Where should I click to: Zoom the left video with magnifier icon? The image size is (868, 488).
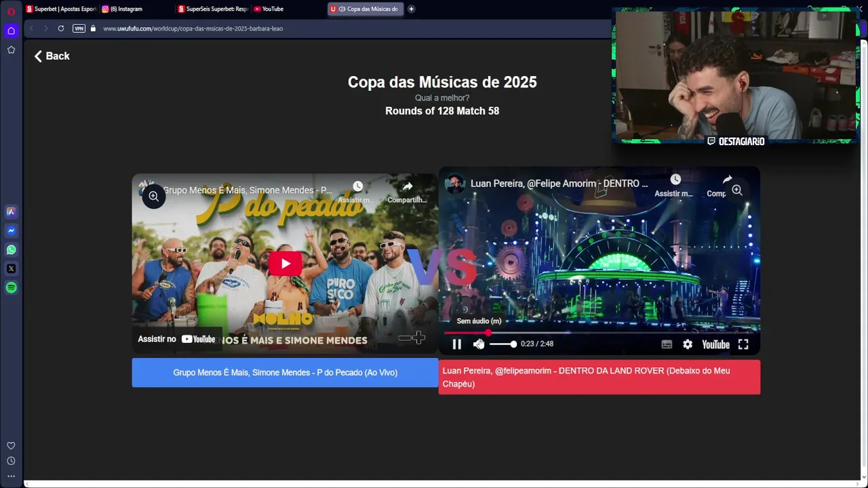pyautogui.click(x=154, y=197)
